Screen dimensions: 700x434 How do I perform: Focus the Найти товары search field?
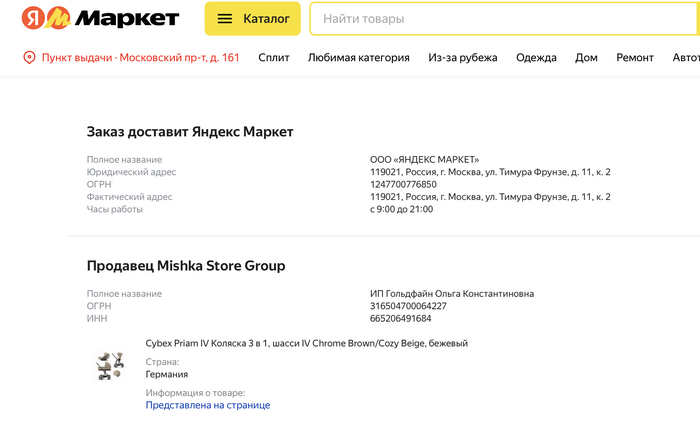504,19
